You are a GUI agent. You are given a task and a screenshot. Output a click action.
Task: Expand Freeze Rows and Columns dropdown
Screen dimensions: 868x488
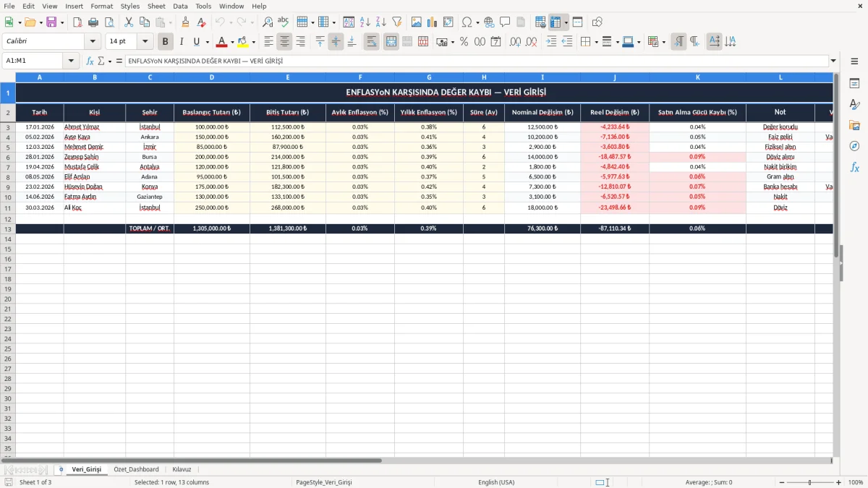[x=566, y=22]
